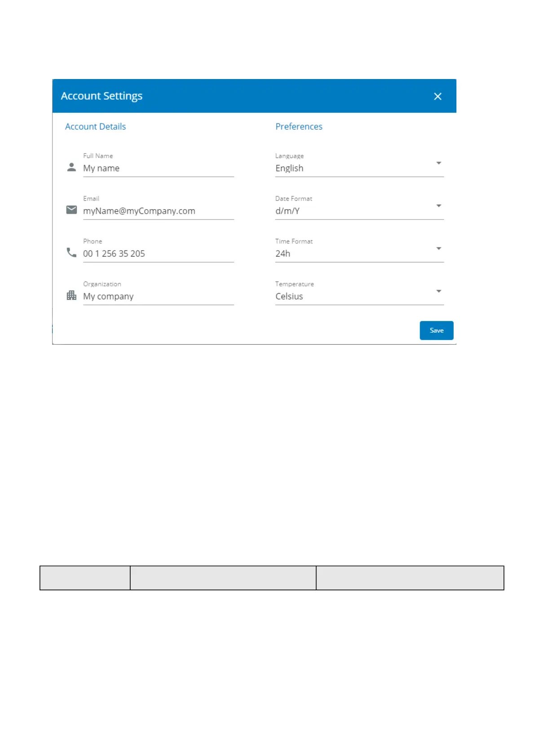The height and width of the screenshot is (756, 535).
Task: Edit the Full Name field
Action: 158,168
